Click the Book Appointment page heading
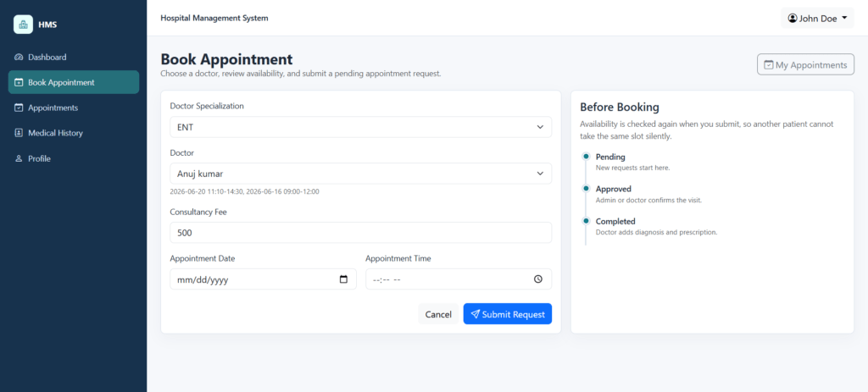Viewport: 868px width, 392px height. (226, 59)
